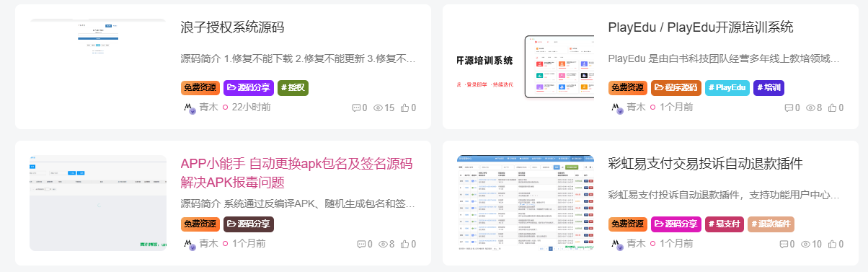Click 源码分享 tag on APP小能手 card
The height and width of the screenshot is (272, 868).
(249, 224)
